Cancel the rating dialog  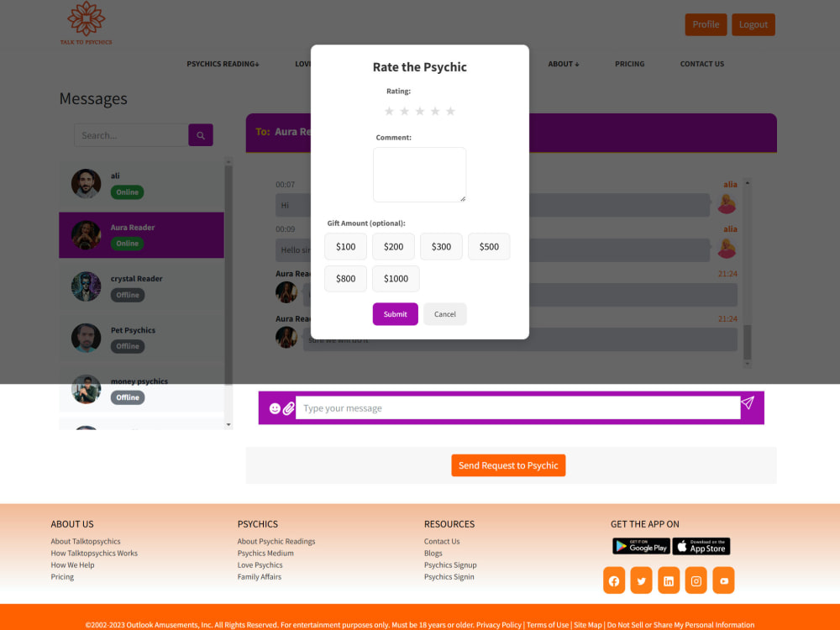tap(444, 314)
